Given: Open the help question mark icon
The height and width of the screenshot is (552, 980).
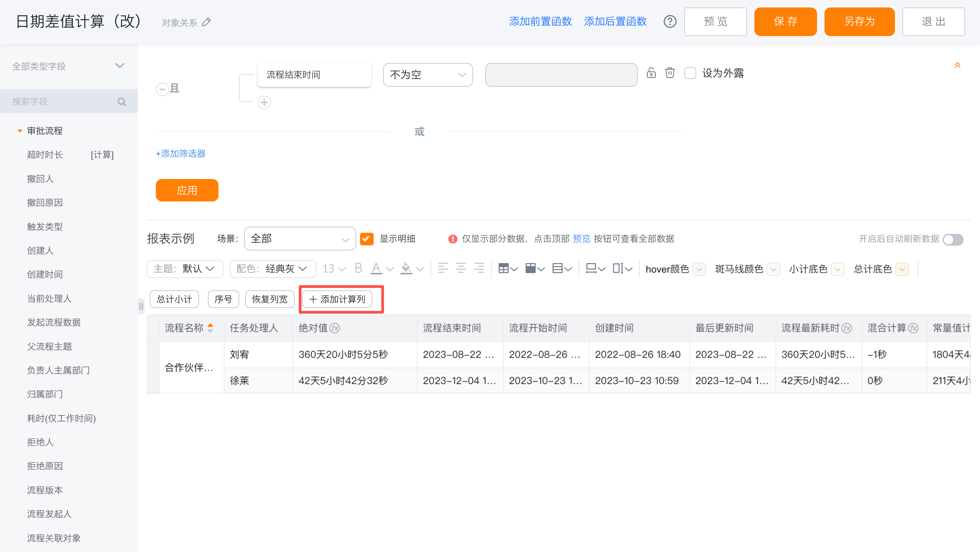Looking at the screenshot, I should (x=670, y=22).
